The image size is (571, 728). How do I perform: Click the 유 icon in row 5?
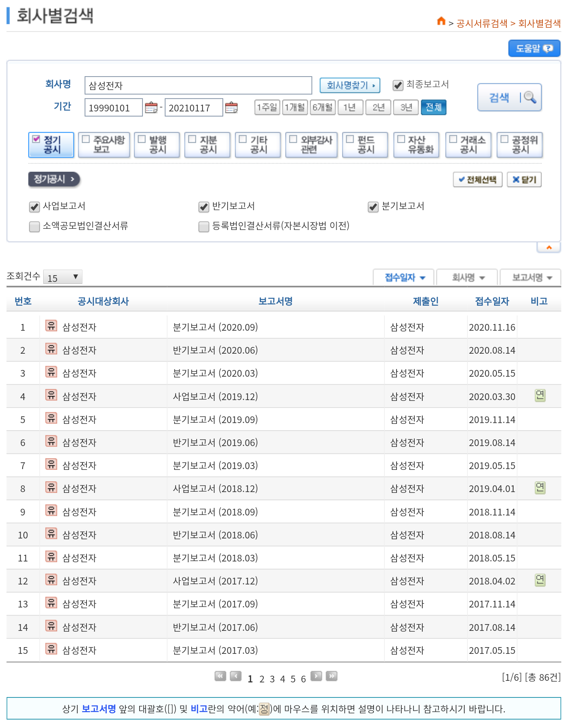tap(51, 418)
